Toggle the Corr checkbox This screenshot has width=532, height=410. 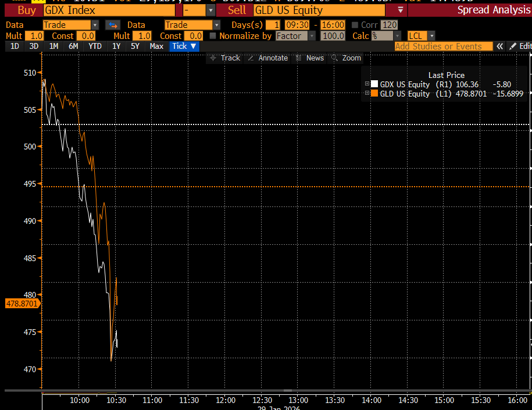point(355,25)
